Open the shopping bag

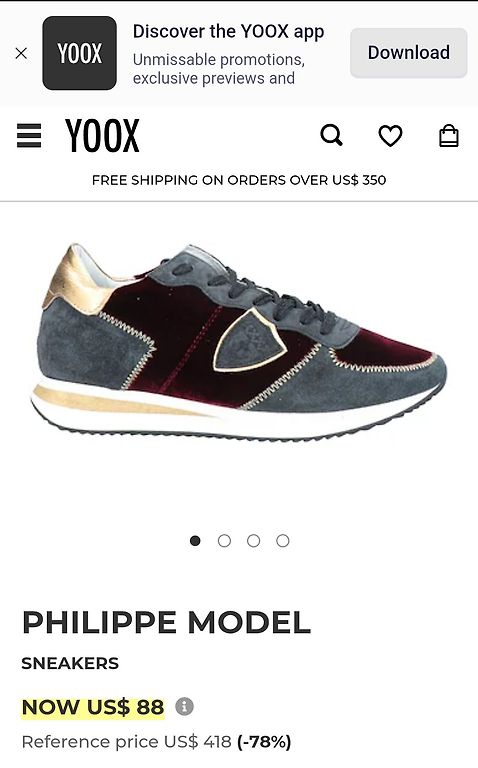[x=449, y=135]
